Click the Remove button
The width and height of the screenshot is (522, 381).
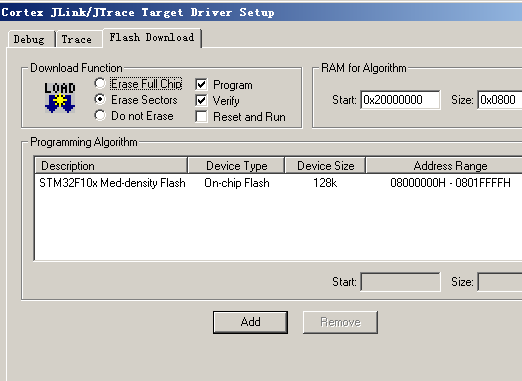[x=340, y=322]
